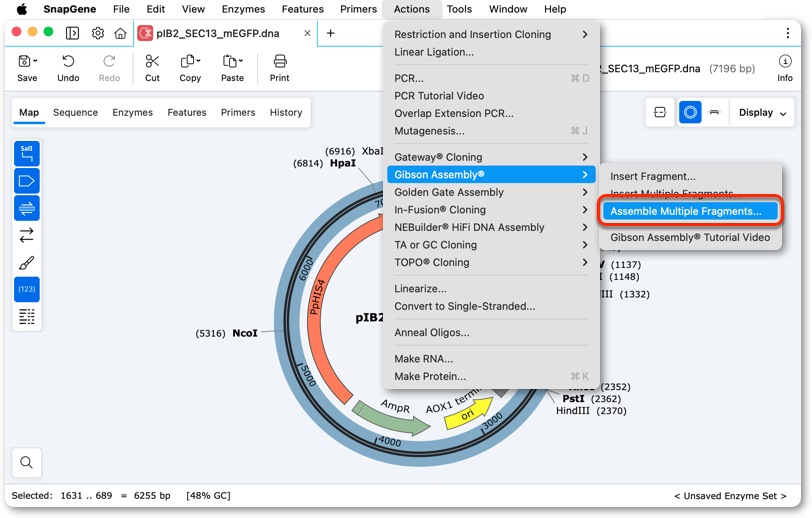Expand TOPO Cloning submenu

click(491, 263)
